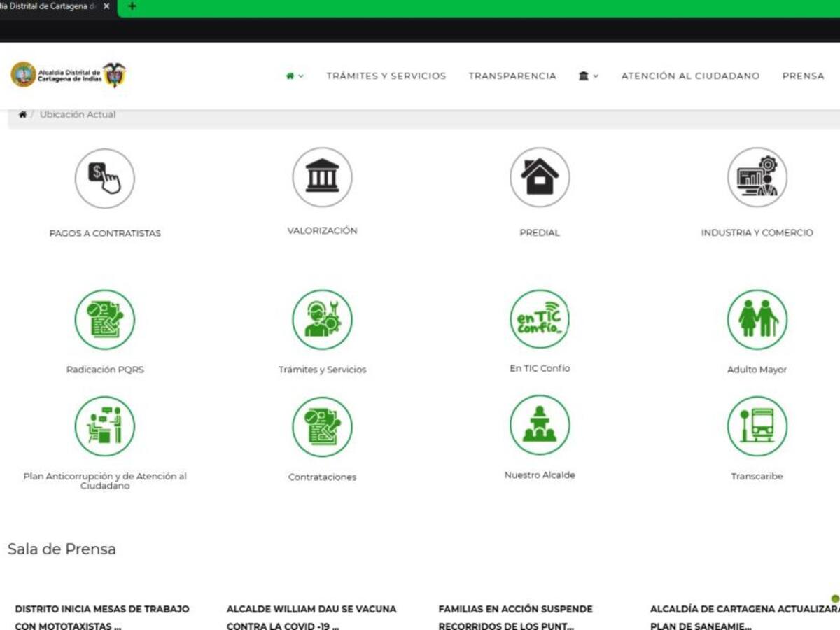Click the Predial house icon
The height and width of the screenshot is (630, 840).
pos(539,178)
